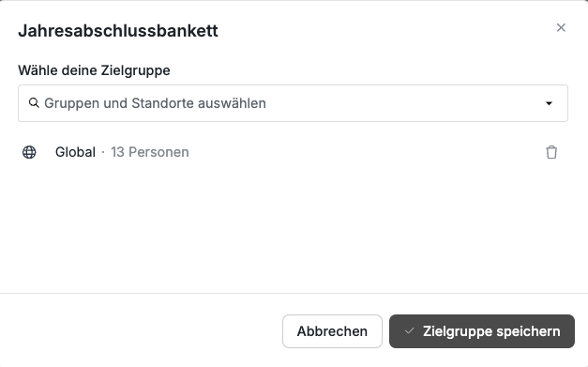Focus the Gruppen und Standorte search field
The width and height of the screenshot is (588, 367).
coord(293,103)
